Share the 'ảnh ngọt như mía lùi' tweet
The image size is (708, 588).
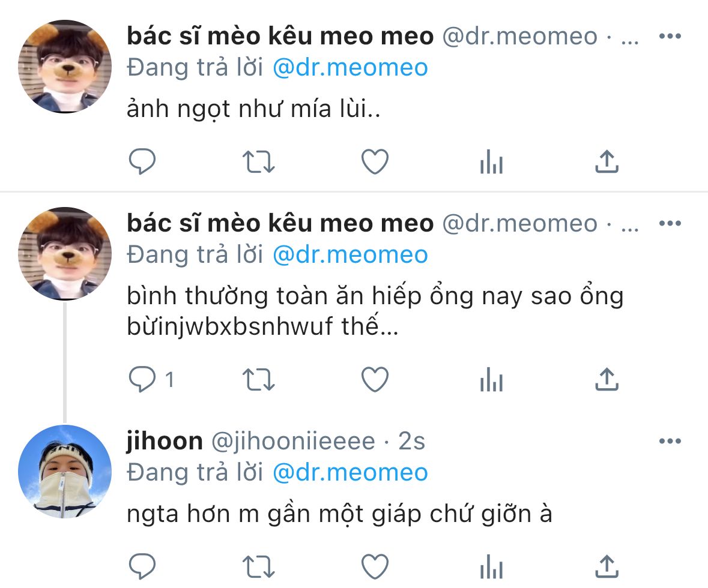click(607, 161)
